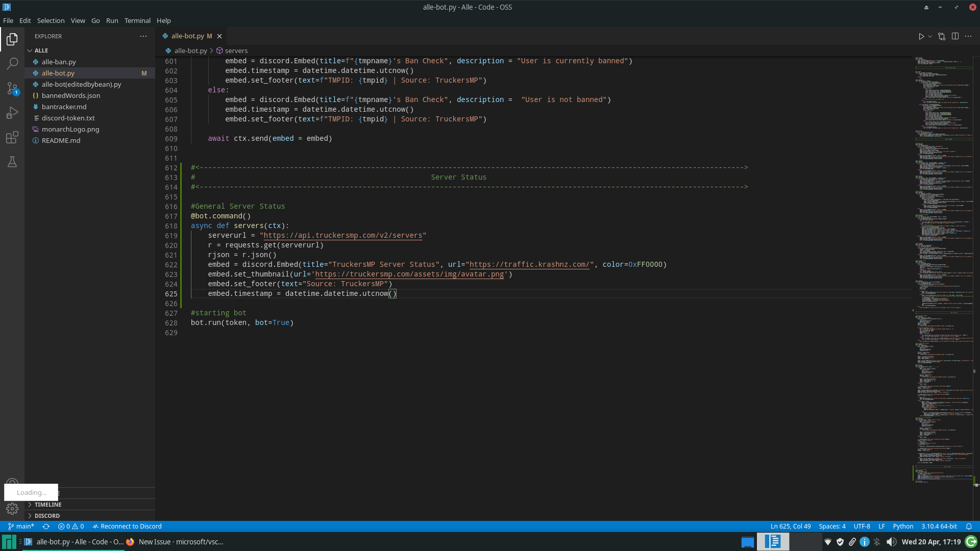Screen dimensions: 980x551
Task: Open the run button dropdown arrow
Action: pos(930,36)
